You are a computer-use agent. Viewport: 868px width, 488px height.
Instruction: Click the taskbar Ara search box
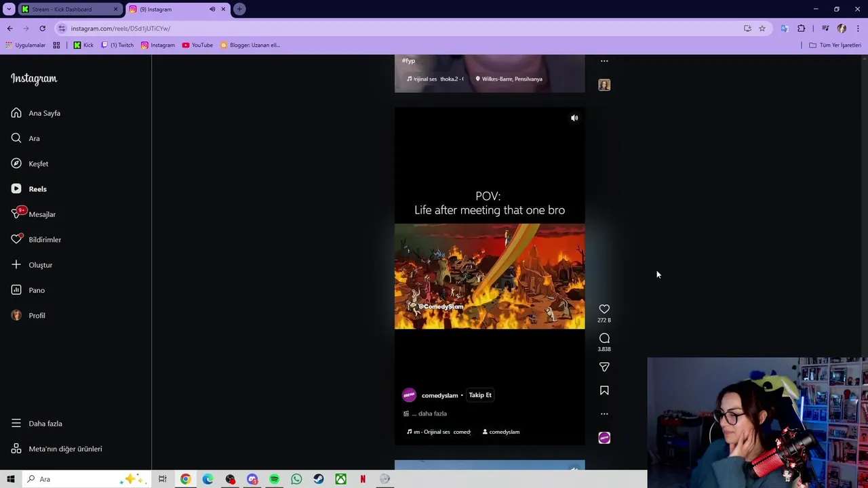coord(87,479)
